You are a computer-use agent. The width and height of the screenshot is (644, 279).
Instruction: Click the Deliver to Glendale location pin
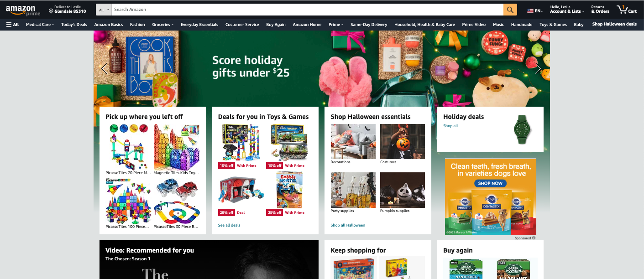point(51,11)
